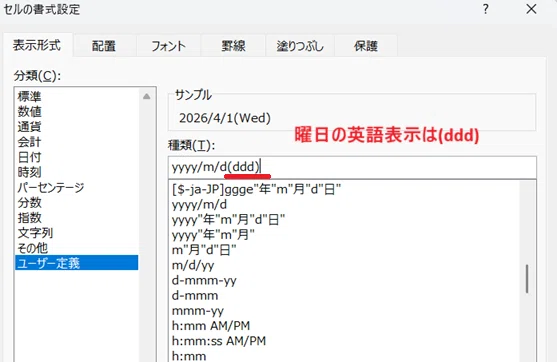Select 時刻 in the category list

coord(77,172)
